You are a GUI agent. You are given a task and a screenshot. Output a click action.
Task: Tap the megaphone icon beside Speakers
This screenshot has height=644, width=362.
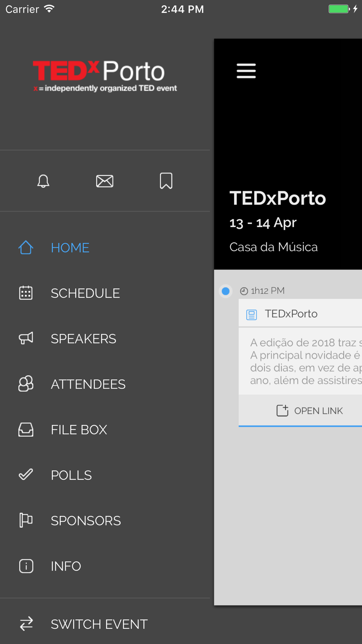pyautogui.click(x=26, y=338)
